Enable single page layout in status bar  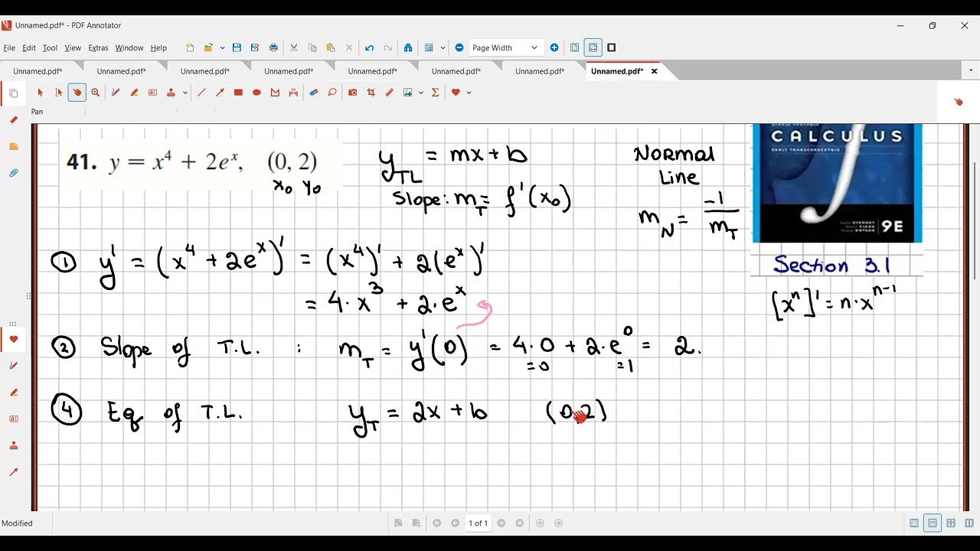click(x=914, y=523)
